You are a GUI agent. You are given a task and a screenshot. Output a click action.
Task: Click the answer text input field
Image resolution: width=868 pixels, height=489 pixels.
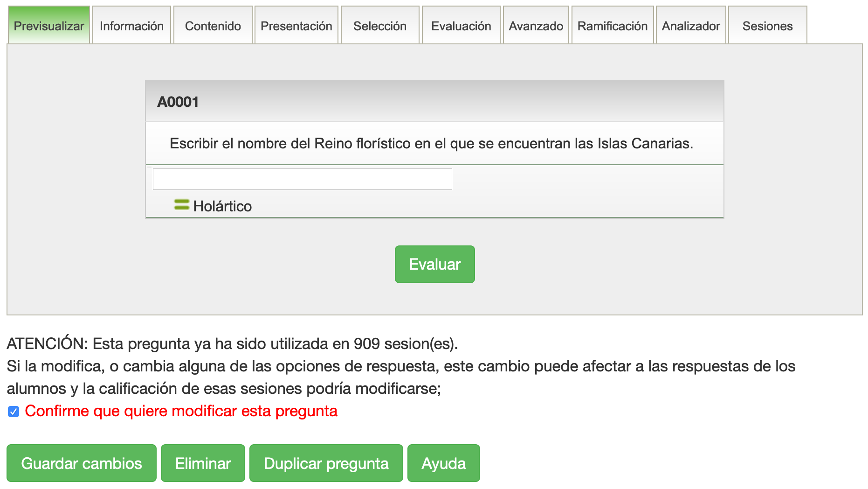click(302, 179)
